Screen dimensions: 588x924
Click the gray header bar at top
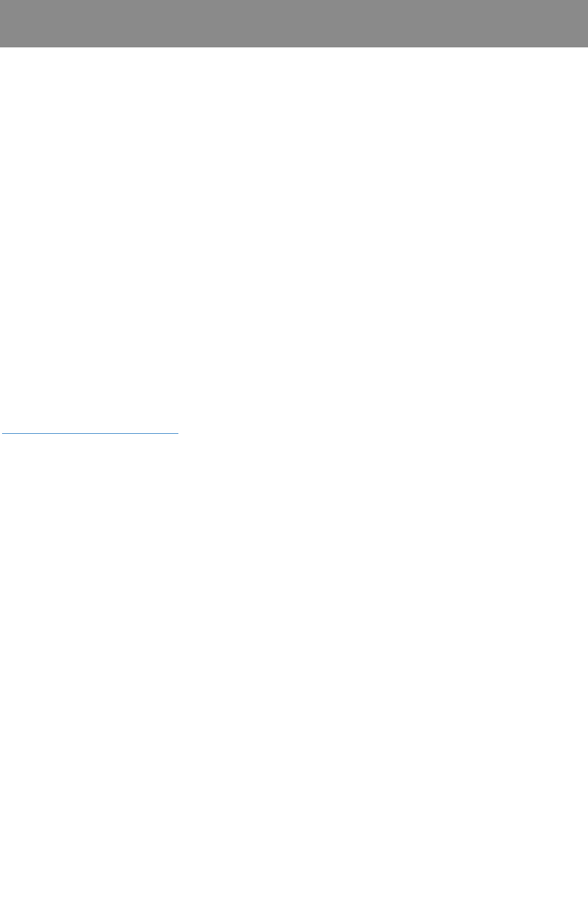(x=294, y=23)
